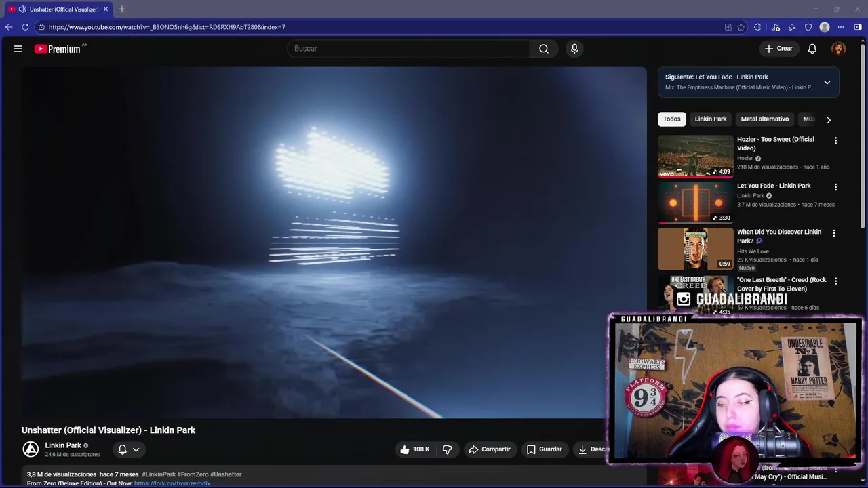Focus the Buscar search field
The image size is (868, 488).
point(408,49)
